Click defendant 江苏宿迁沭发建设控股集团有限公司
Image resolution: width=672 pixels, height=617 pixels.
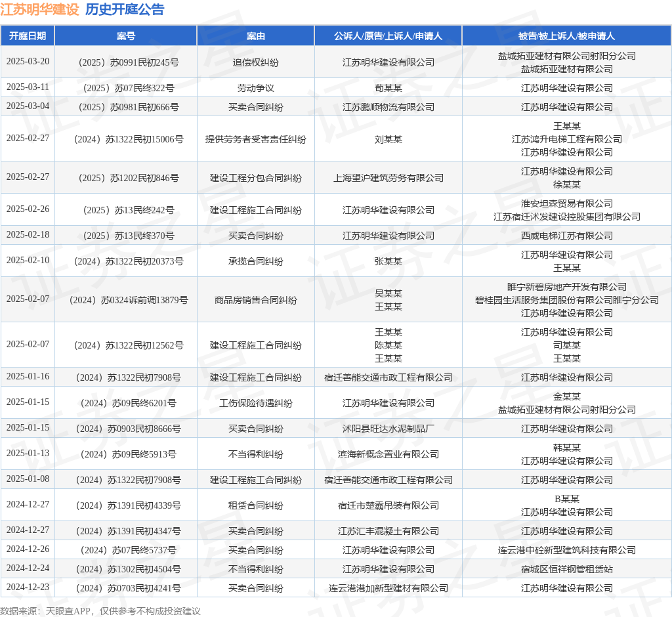pyautogui.click(x=566, y=217)
